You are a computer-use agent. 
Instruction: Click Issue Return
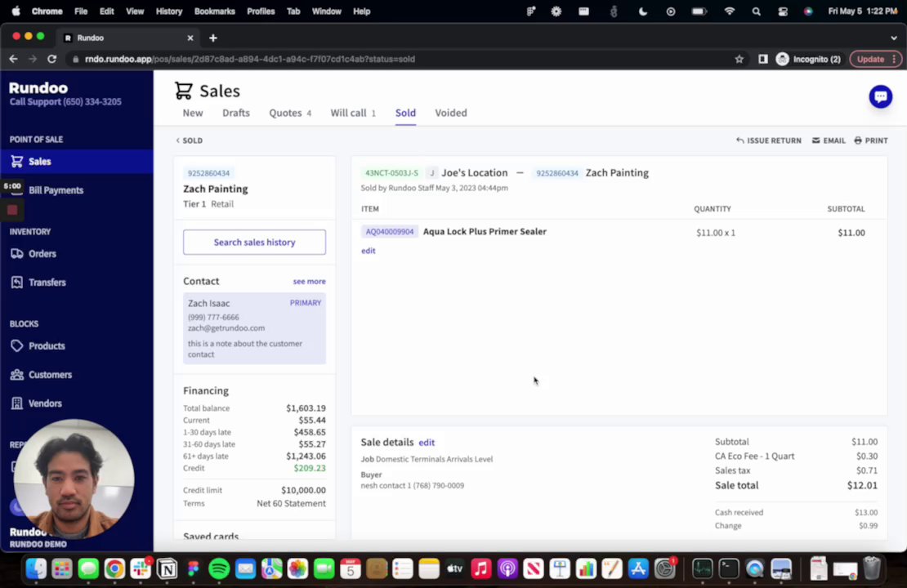769,140
